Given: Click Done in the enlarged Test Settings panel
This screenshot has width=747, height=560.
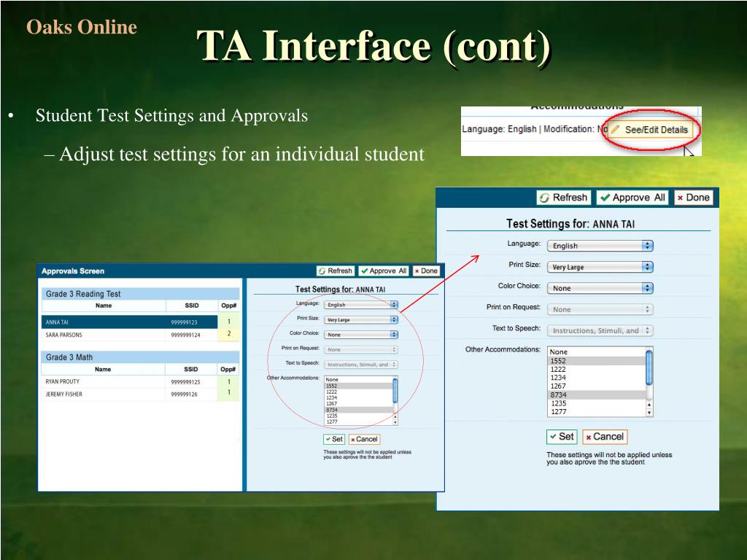Looking at the screenshot, I should pyautogui.click(x=693, y=197).
